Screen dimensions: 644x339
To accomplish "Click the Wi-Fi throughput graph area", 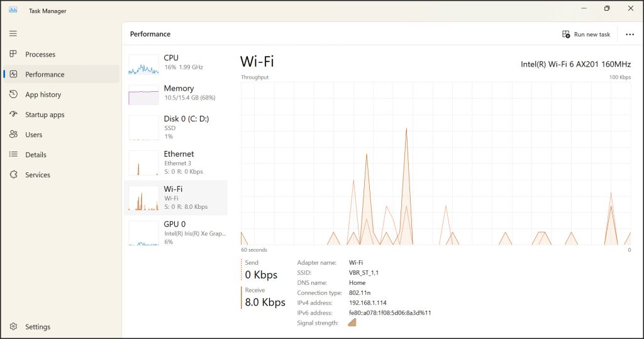I will pyautogui.click(x=435, y=163).
